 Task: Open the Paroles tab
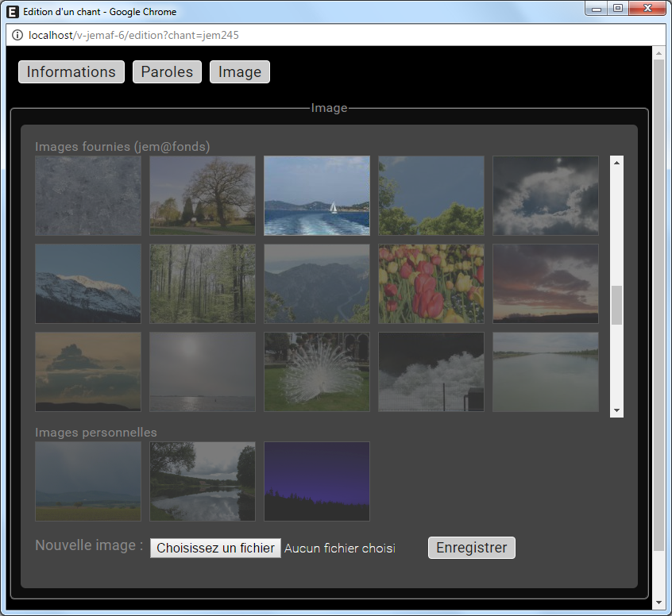pyautogui.click(x=167, y=72)
